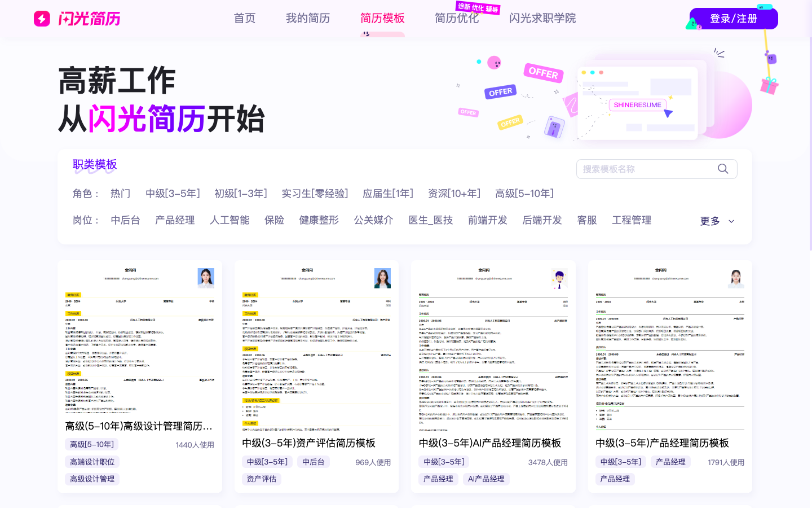Filter role by 实习生[零经验]
This screenshot has height=508, width=812.
(315, 194)
